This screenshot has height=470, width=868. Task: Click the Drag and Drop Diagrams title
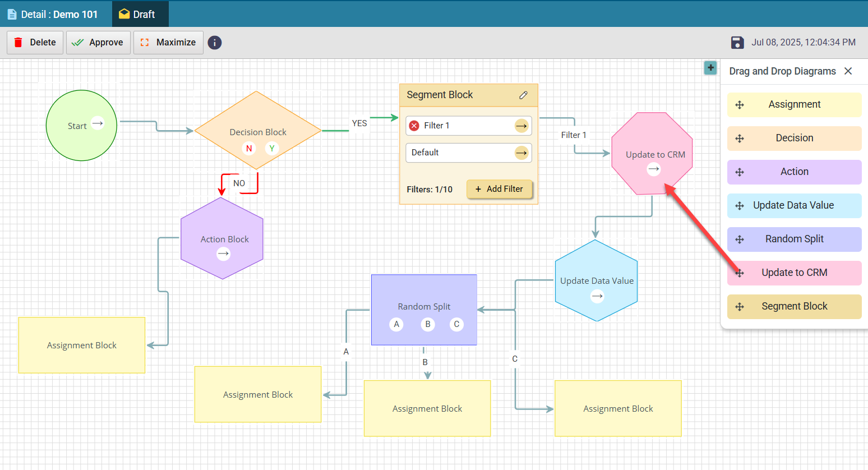[782, 71]
